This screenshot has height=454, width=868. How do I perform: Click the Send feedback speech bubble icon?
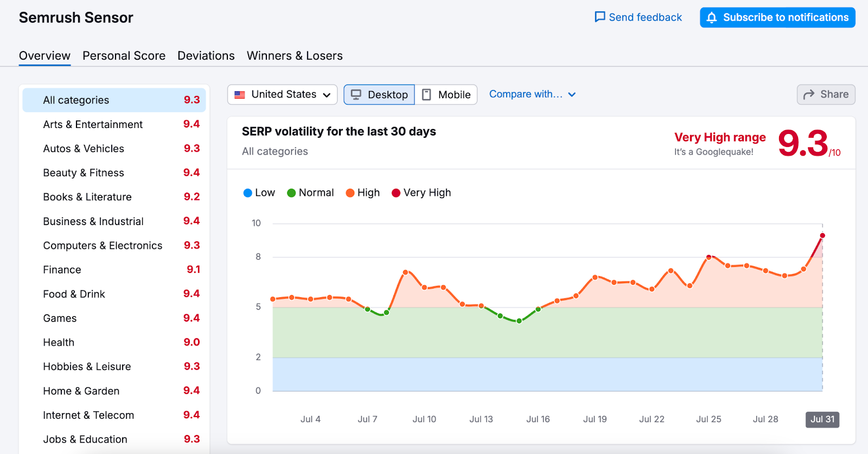(x=599, y=17)
